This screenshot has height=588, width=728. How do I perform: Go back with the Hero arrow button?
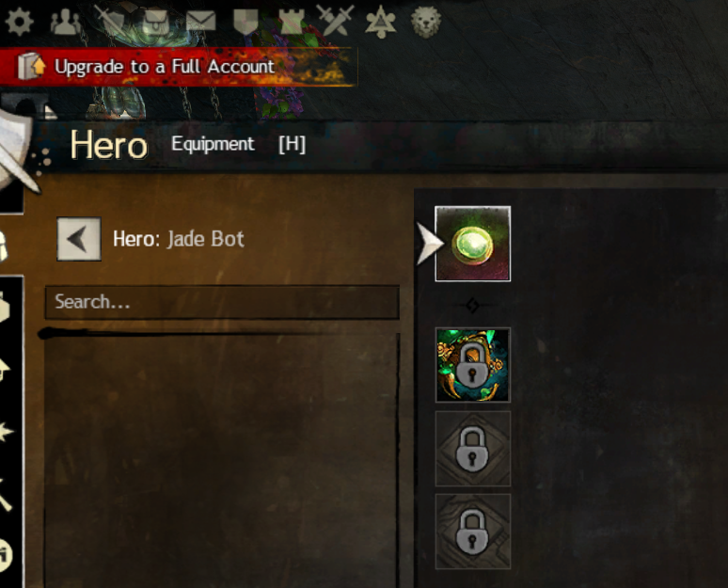pyautogui.click(x=78, y=239)
